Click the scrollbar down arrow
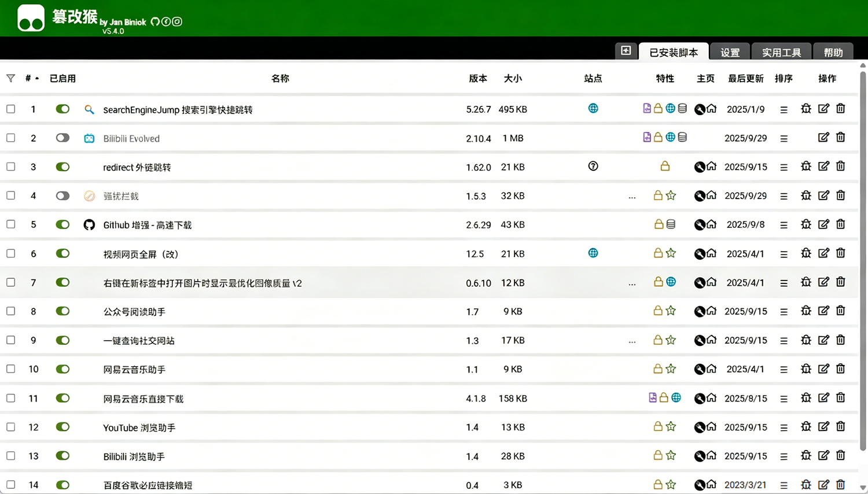Viewport: 868px width, 494px height. [863, 488]
